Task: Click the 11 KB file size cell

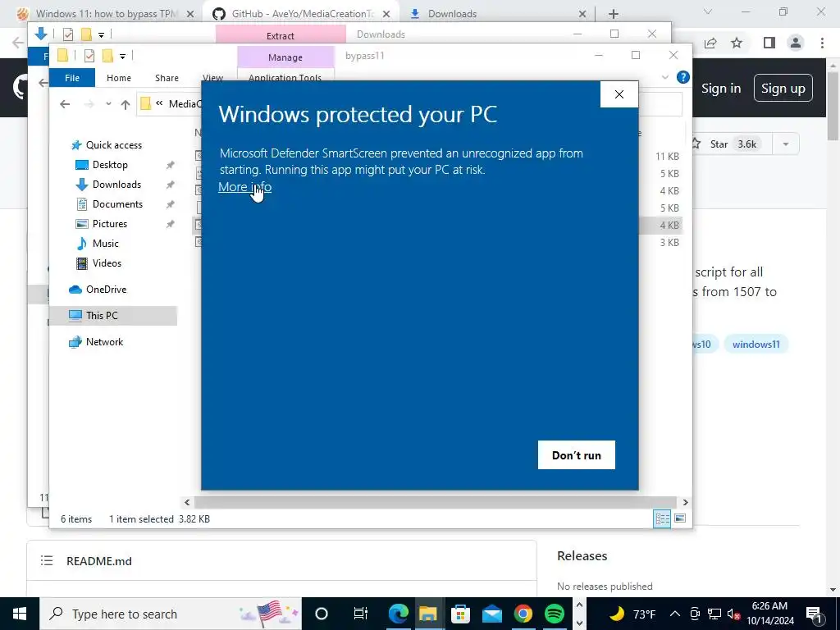Action: pyautogui.click(x=667, y=157)
